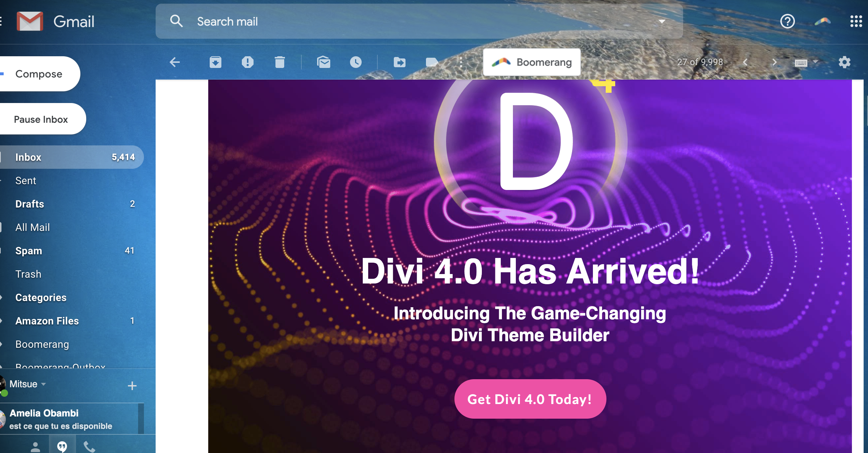Open the Spam folder
The height and width of the screenshot is (453, 868).
tap(28, 251)
